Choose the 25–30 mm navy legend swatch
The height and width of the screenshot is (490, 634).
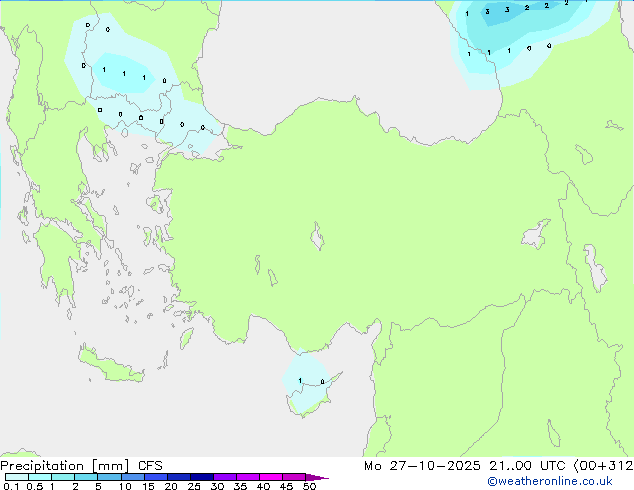pos(202,477)
